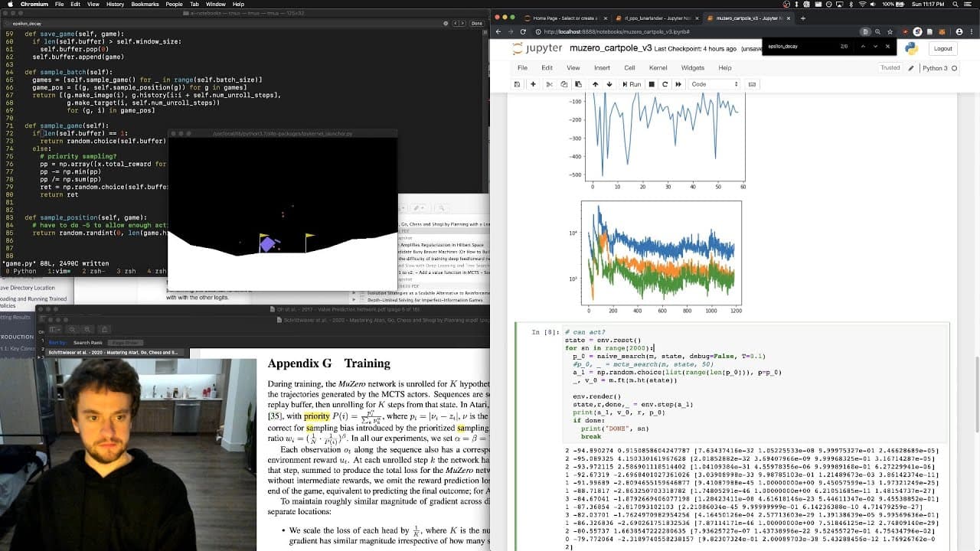The image size is (980, 551).
Task: Go to next match in terminal find bar
Action: pos(462,24)
